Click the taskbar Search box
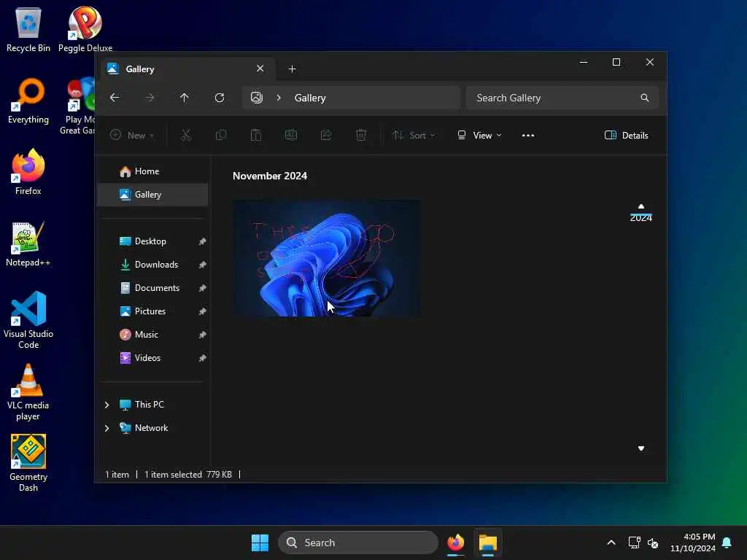The width and height of the screenshot is (747, 560). click(357, 542)
